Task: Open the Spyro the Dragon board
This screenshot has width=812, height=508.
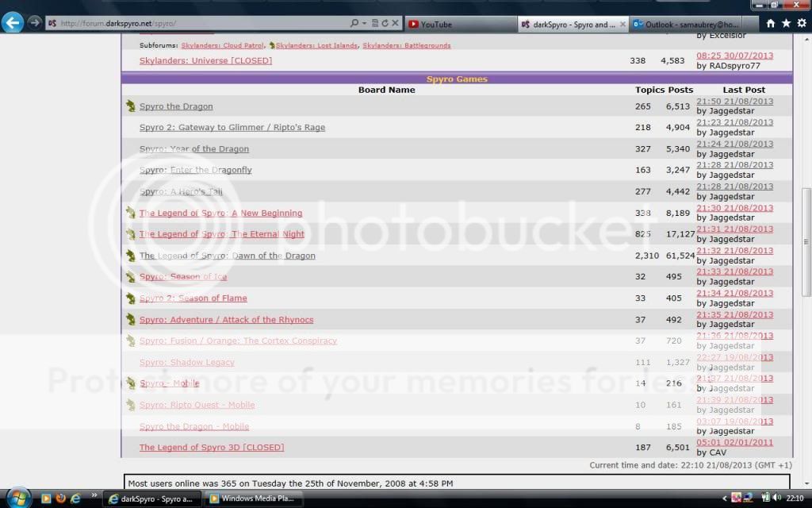Action: [x=176, y=106]
